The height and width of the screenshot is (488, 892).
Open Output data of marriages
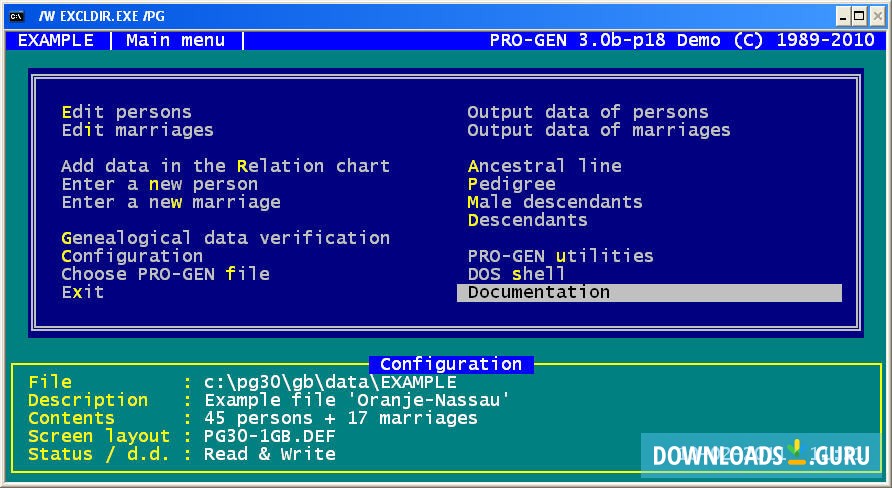tap(599, 130)
